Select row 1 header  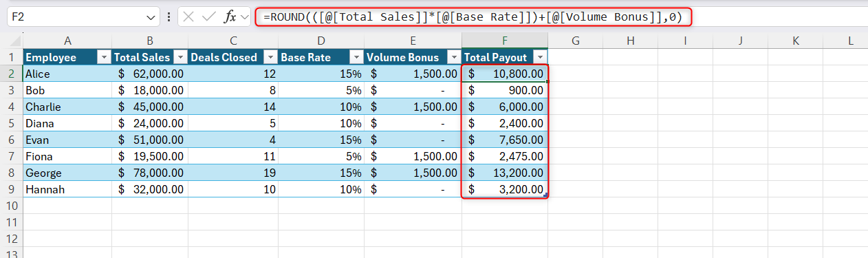(12, 57)
